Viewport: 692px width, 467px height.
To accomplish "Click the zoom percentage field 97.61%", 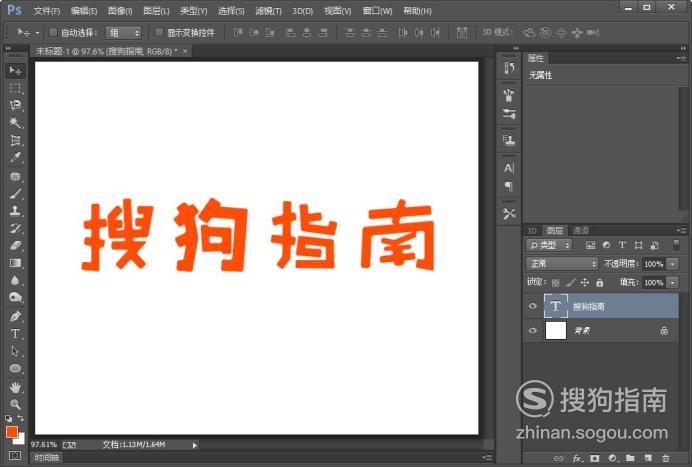I will pos(43,445).
